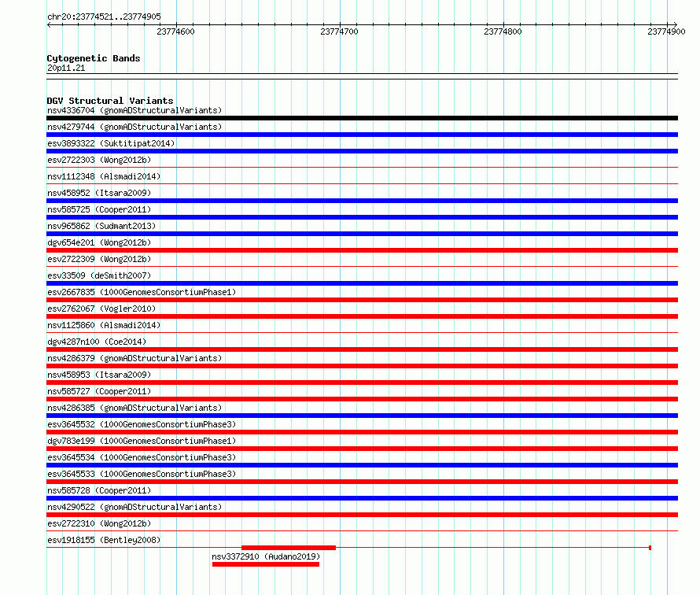
Task: Select variant esv2762067 (Vogler2010)
Action: click(x=101, y=309)
